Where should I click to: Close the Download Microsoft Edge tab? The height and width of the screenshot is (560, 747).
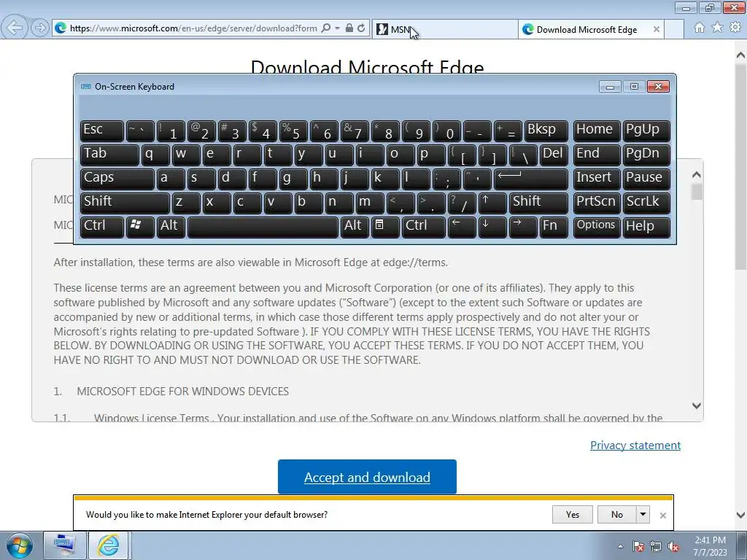(x=656, y=29)
